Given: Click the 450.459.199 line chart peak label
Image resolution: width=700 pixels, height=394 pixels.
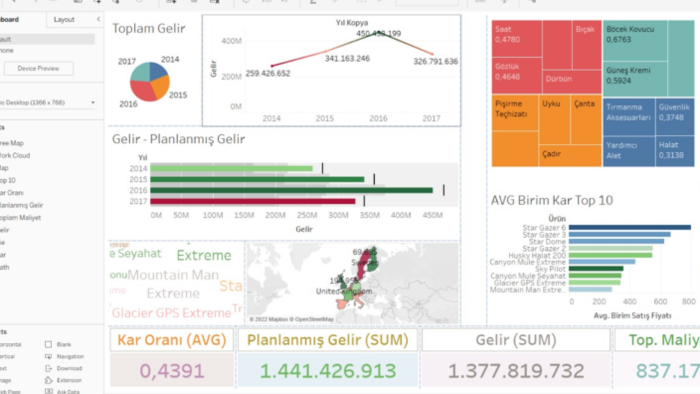Looking at the screenshot, I should pos(379,33).
